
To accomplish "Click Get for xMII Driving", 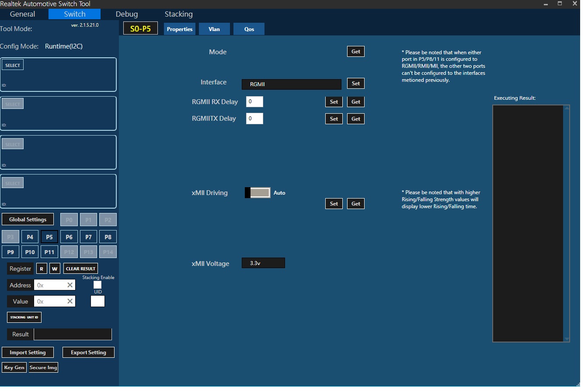I will pos(356,203).
